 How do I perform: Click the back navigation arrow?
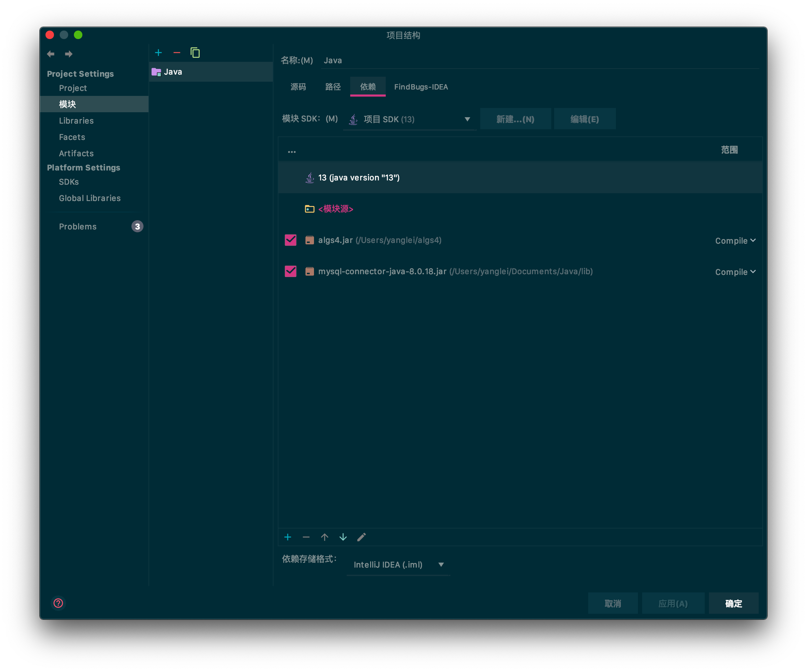point(51,54)
